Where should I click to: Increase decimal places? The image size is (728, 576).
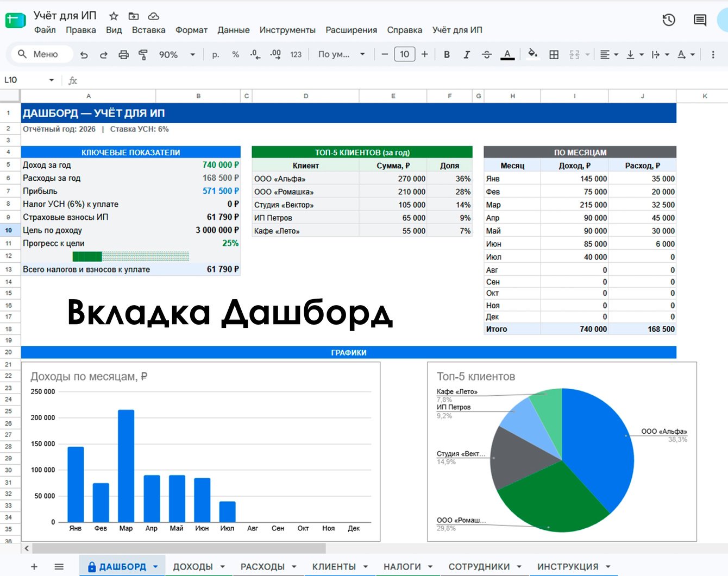(x=275, y=54)
